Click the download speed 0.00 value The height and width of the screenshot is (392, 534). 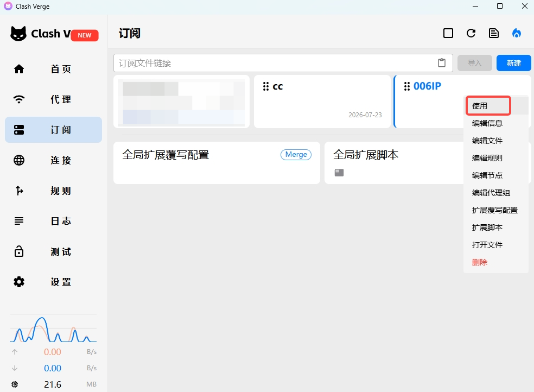pyautogui.click(x=53, y=368)
